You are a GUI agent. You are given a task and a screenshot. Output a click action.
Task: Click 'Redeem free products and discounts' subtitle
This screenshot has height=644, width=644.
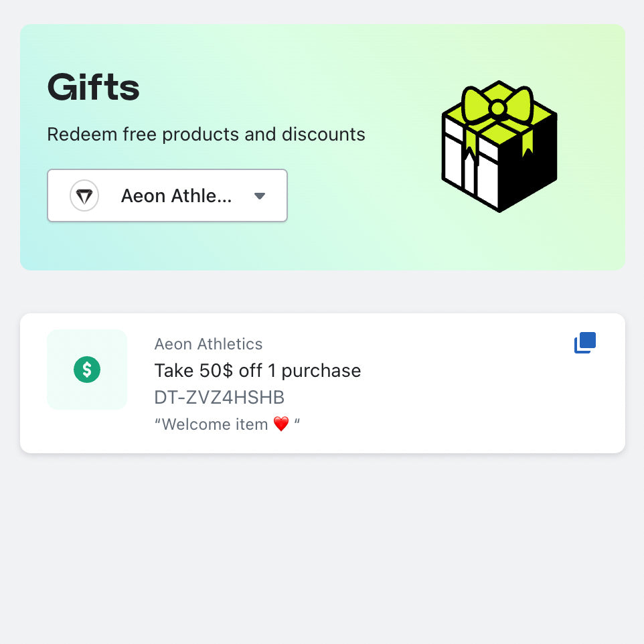pos(206,135)
